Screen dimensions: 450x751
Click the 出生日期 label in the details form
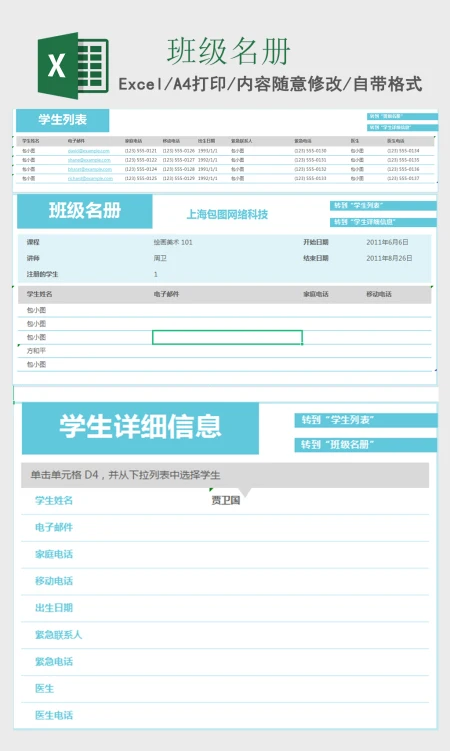click(x=54, y=608)
